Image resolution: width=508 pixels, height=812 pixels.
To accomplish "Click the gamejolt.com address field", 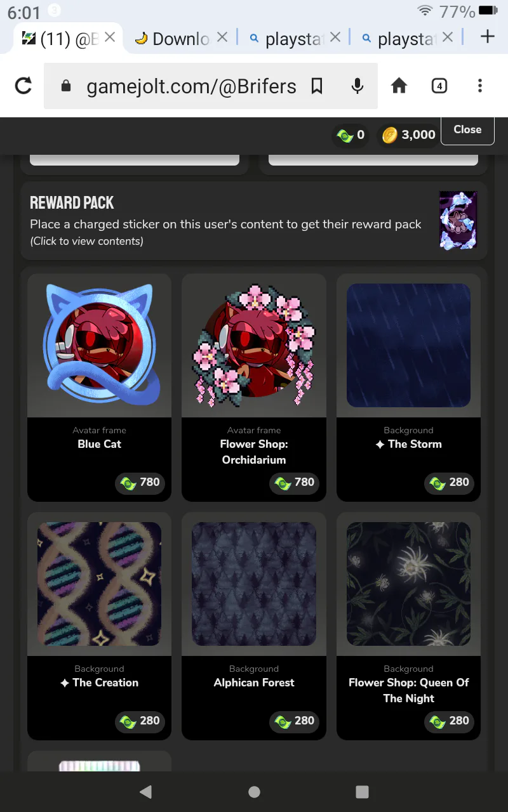I will tap(191, 86).
